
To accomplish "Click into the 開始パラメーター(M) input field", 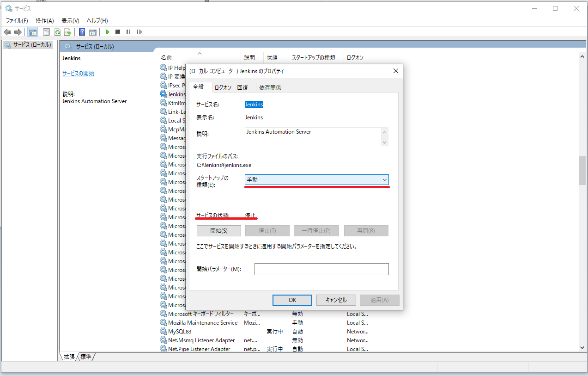I will point(321,269).
